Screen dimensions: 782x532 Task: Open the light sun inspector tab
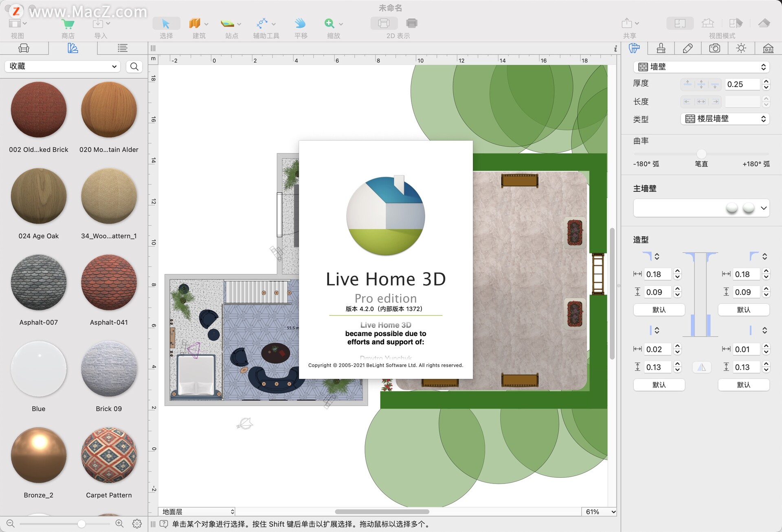click(x=741, y=48)
